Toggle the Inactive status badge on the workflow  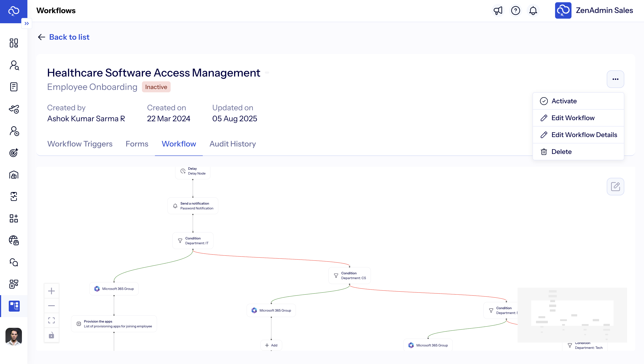[156, 87]
